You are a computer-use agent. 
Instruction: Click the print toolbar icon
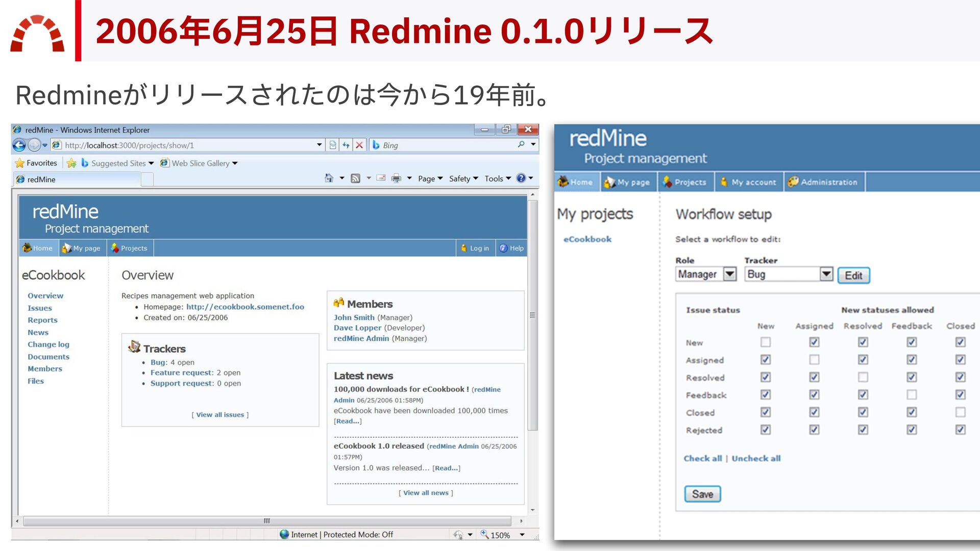coord(396,178)
